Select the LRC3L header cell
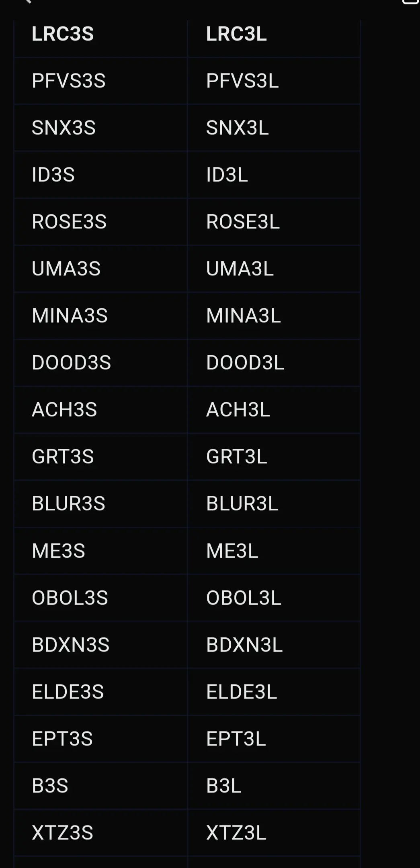The image size is (420, 868). pos(274,34)
